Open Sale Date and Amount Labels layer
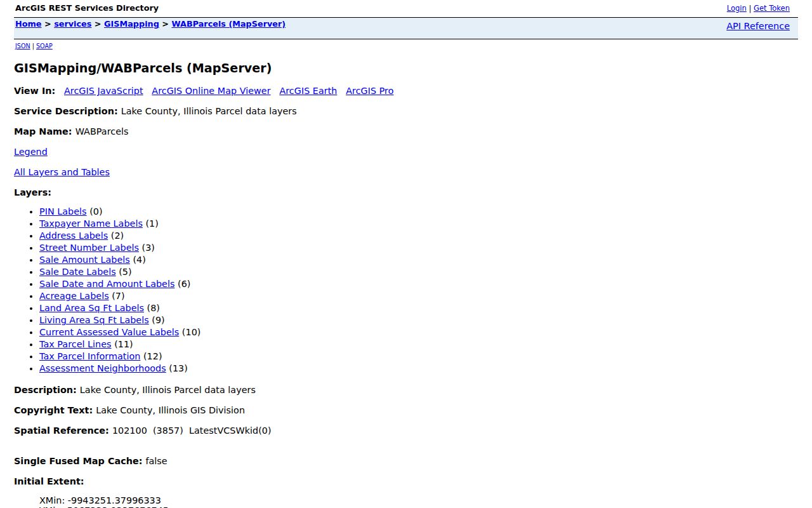Screen dimensions: 812x508 [x=107, y=284]
